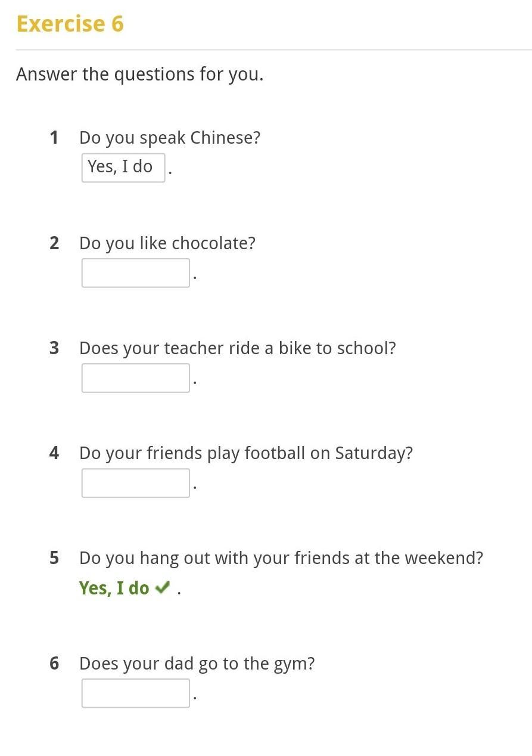Image resolution: width=532 pixels, height=756 pixels.
Task: Click the green checkmark icon in question 5
Action: 162,588
